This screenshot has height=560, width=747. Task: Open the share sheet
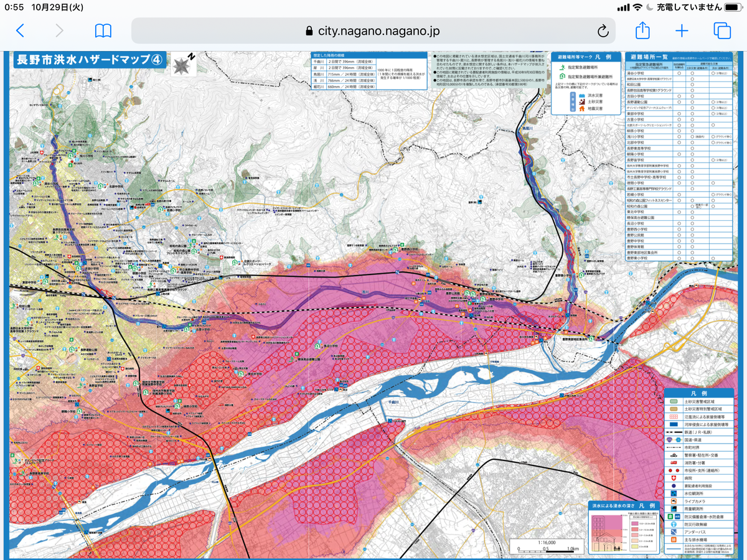click(x=642, y=30)
